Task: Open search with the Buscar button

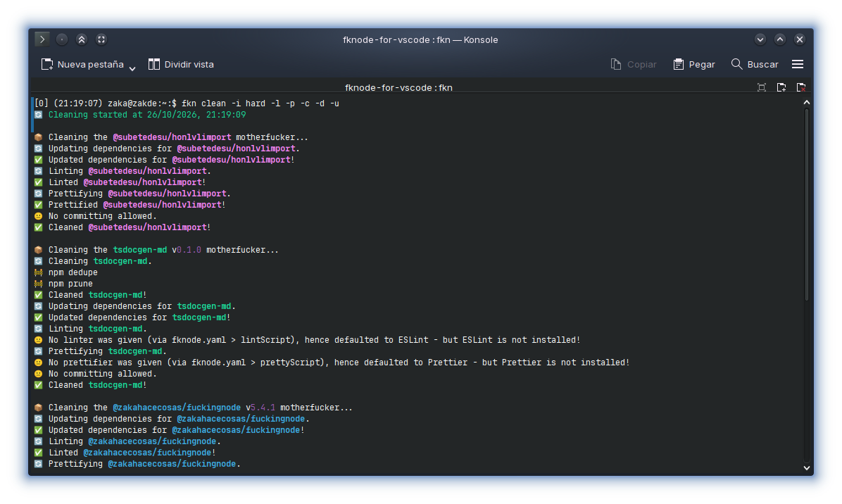Action: click(755, 65)
